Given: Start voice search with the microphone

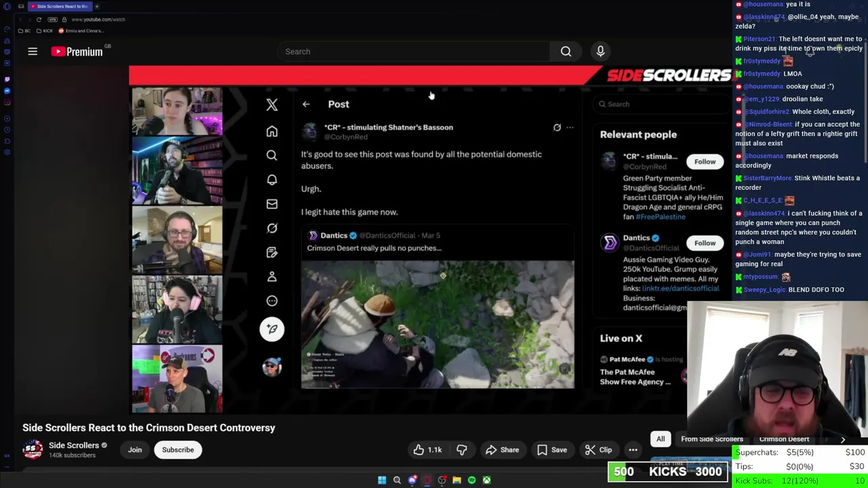Looking at the screenshot, I should pyautogui.click(x=600, y=52).
